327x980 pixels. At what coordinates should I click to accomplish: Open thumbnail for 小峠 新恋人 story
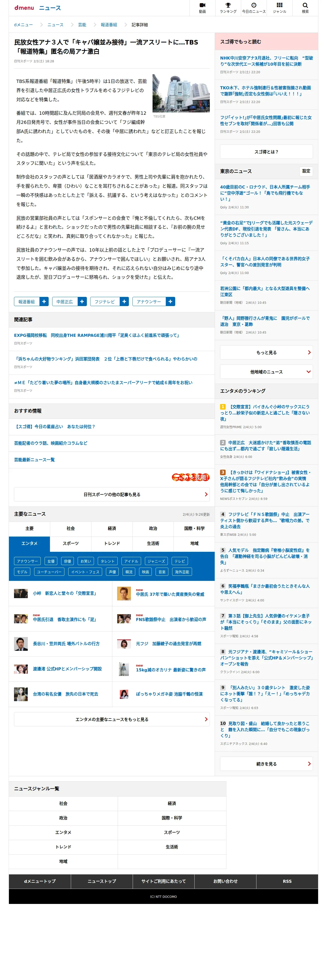click(x=21, y=593)
